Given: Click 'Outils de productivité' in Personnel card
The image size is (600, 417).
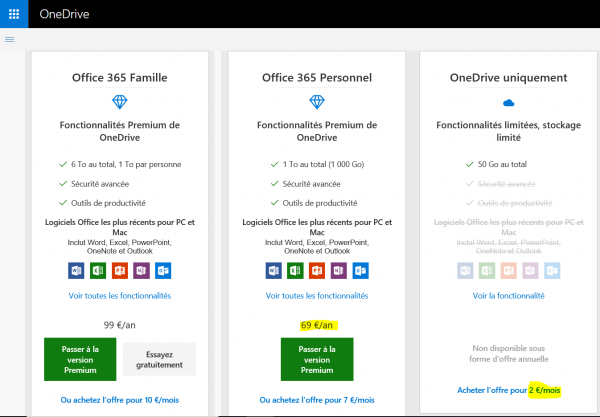Looking at the screenshot, I should [320, 203].
